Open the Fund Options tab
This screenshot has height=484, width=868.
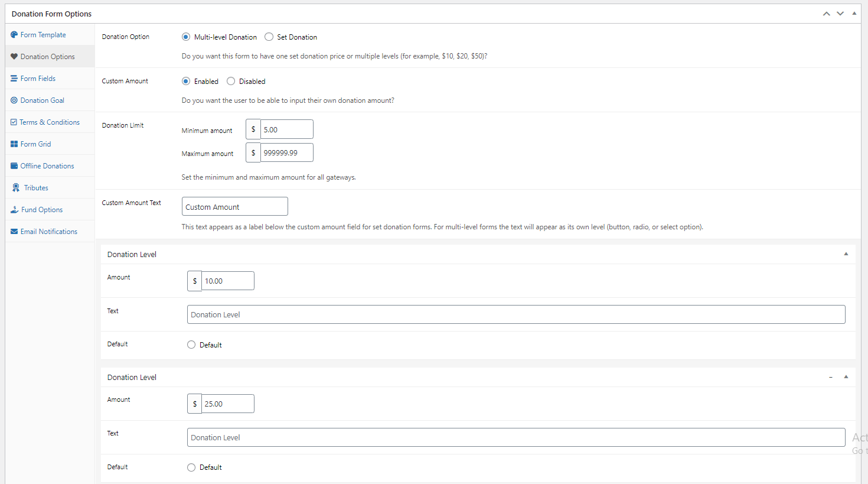50,210
